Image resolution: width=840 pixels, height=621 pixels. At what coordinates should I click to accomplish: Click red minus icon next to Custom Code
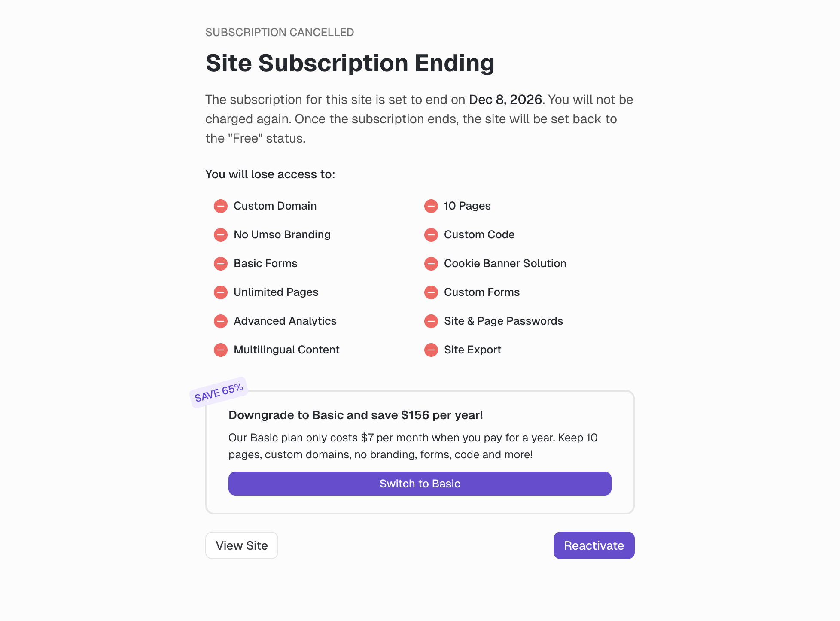pos(431,235)
